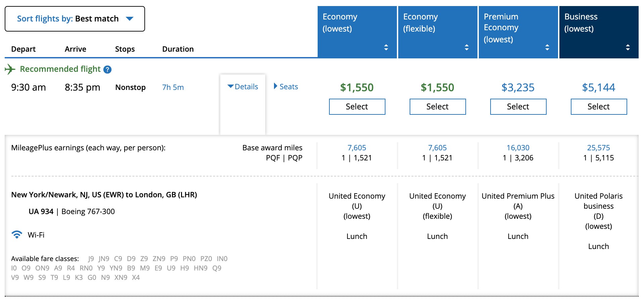Click the Wi-Fi amenity icon
This screenshot has height=302, width=644.
pyautogui.click(x=17, y=235)
